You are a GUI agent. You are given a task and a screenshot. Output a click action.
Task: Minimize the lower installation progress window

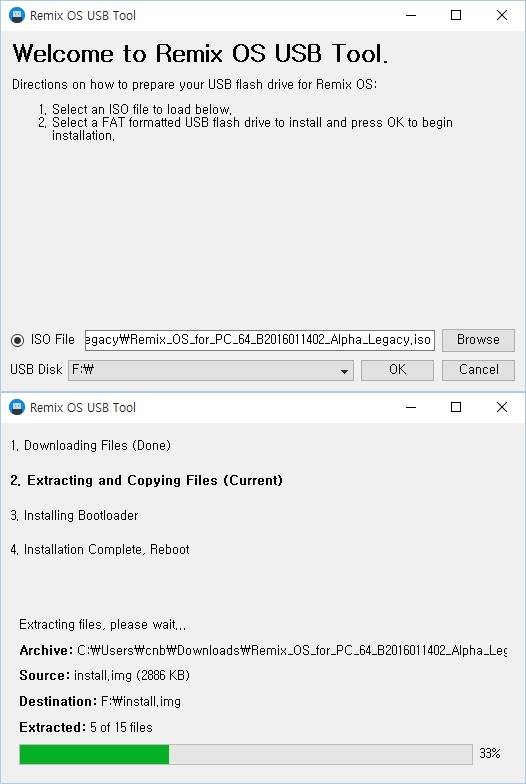tap(411, 408)
